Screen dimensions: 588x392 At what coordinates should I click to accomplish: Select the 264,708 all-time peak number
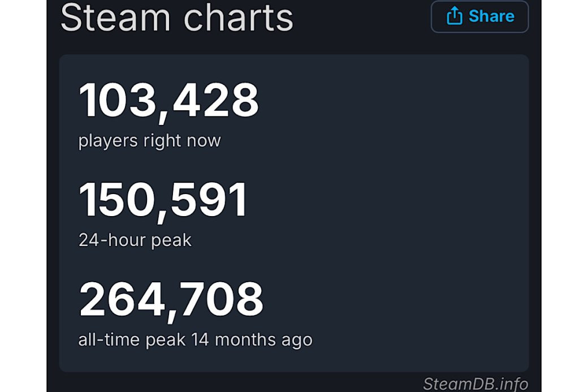pos(171,300)
